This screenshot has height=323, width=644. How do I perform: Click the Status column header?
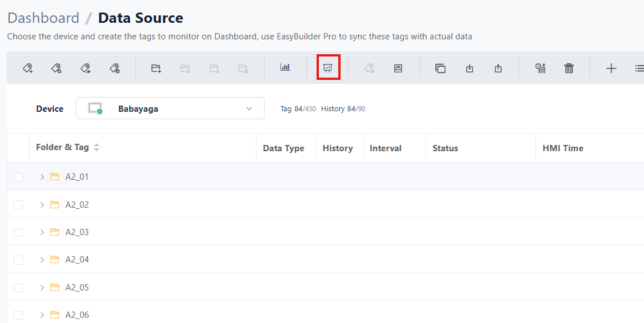(x=445, y=148)
